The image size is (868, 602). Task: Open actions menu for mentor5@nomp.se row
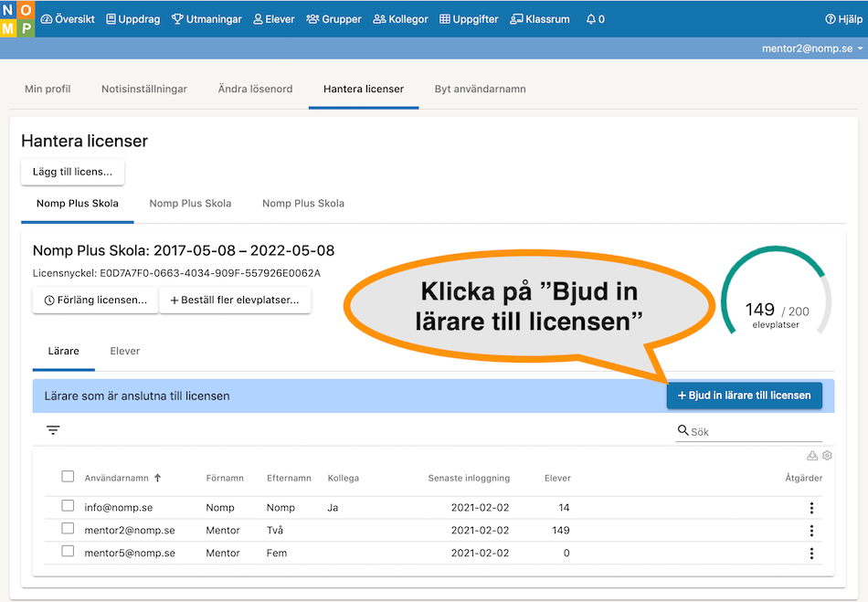click(x=811, y=554)
